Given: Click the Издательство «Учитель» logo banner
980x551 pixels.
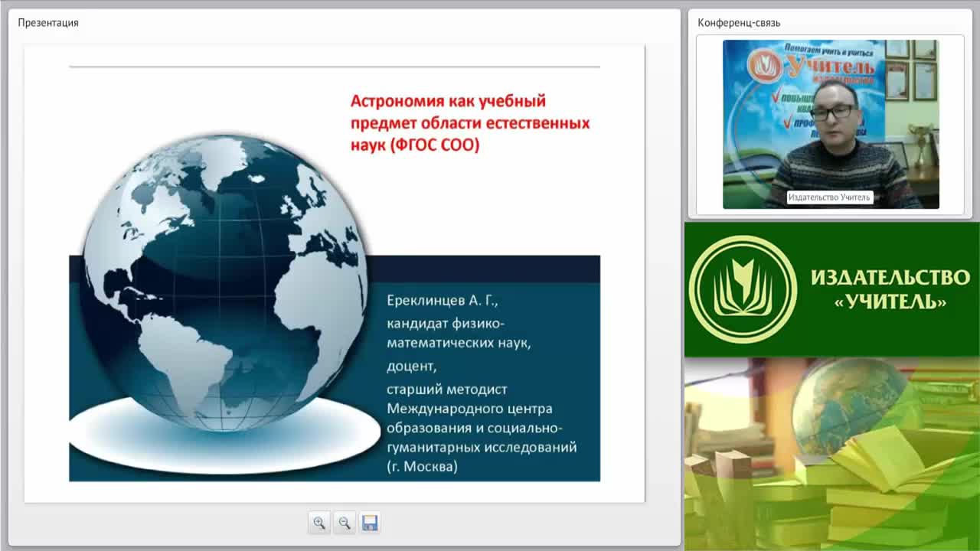Looking at the screenshot, I should (832, 289).
